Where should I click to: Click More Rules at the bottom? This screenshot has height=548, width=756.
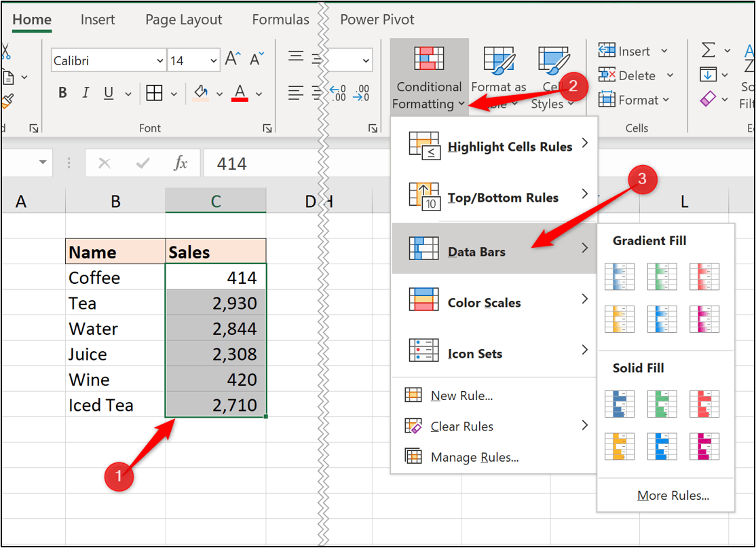click(673, 496)
